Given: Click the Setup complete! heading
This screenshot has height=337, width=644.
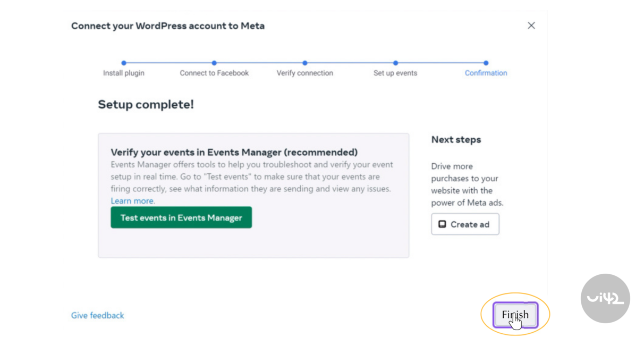Looking at the screenshot, I should click(x=146, y=105).
